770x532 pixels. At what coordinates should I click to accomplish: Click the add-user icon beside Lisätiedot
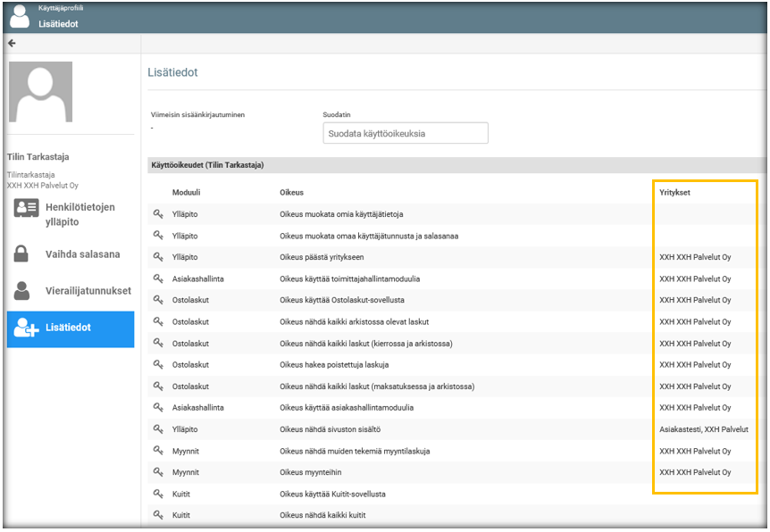tap(26, 328)
